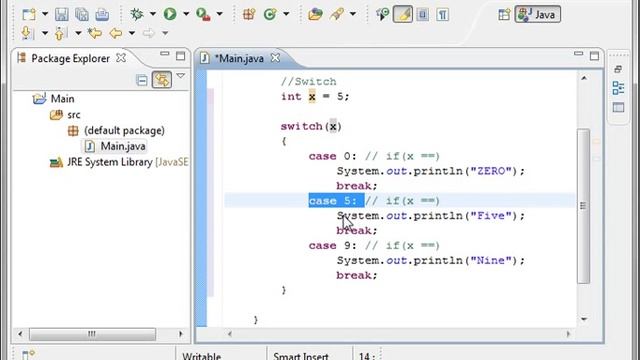Close the Package Explorer view
The image size is (640, 360).
pos(121,58)
